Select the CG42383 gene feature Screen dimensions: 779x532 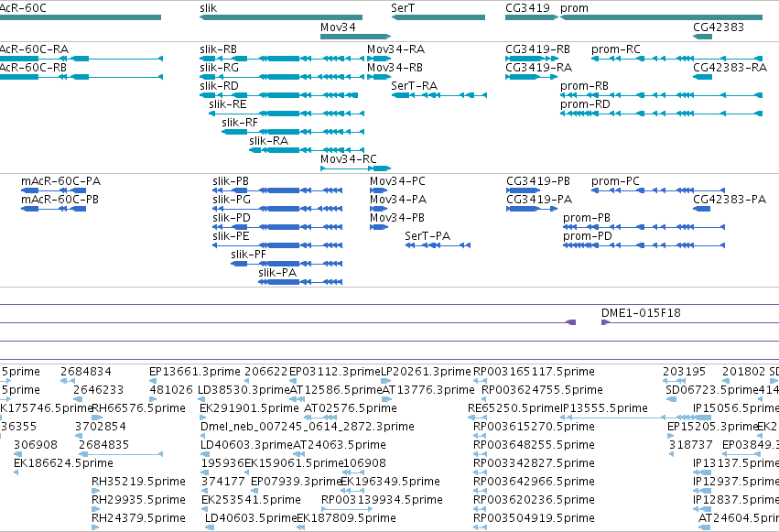[702, 37]
